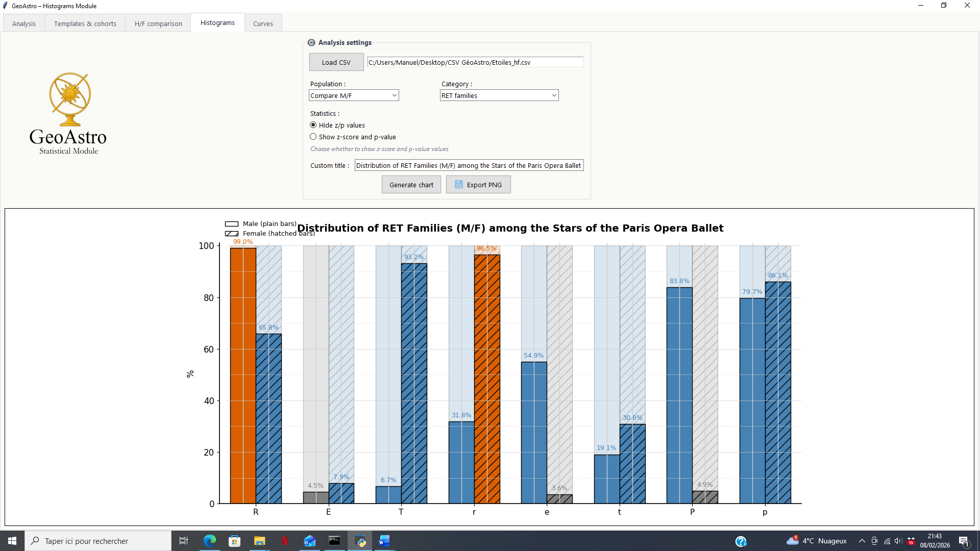Expand the Category RET families dropdown

tap(499, 95)
